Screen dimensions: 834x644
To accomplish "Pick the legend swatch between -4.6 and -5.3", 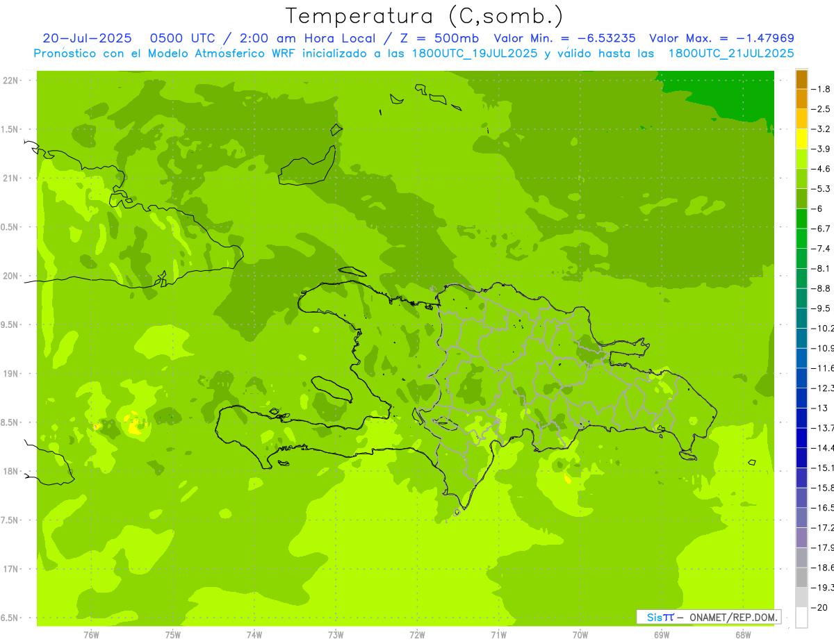I will (801, 179).
